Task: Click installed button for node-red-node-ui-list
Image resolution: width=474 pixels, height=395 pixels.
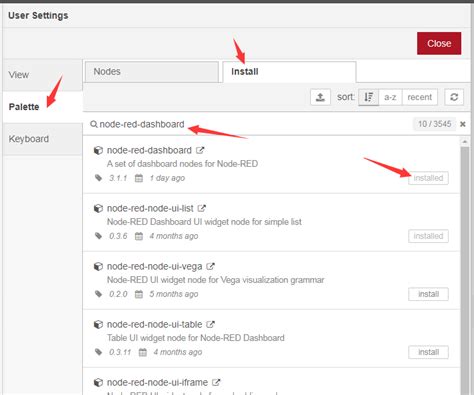Action: pyautogui.click(x=428, y=236)
